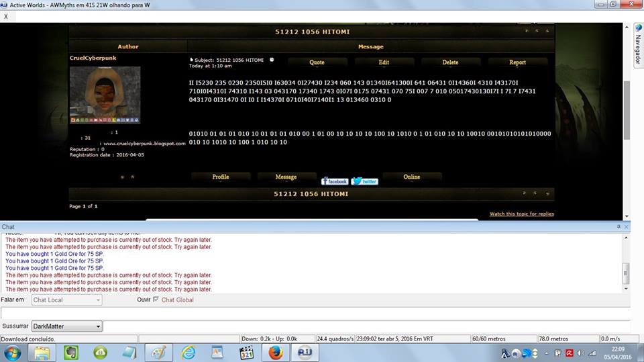
Task: Click CruelCyberpunk avatar image
Action: tap(105, 95)
